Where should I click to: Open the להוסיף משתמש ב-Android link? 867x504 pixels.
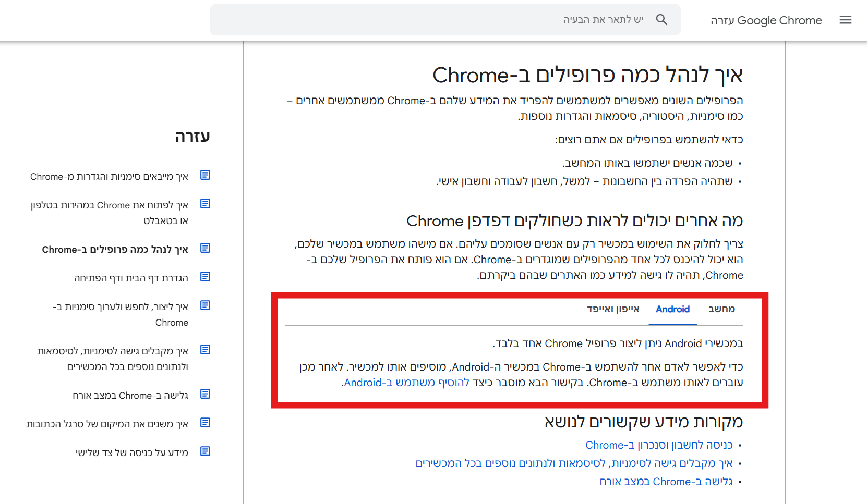[x=407, y=383]
